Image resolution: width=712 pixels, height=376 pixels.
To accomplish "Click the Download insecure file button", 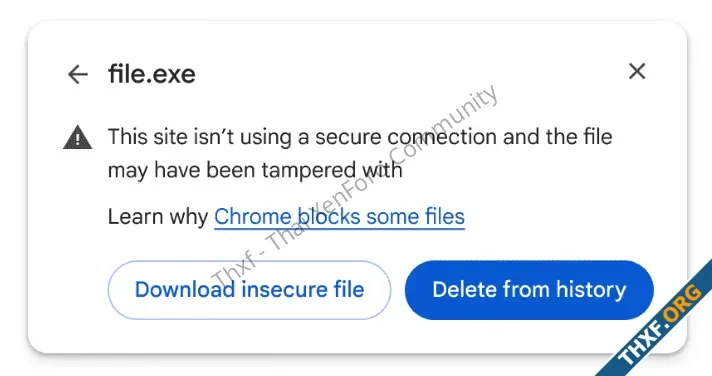I will coord(249,290).
